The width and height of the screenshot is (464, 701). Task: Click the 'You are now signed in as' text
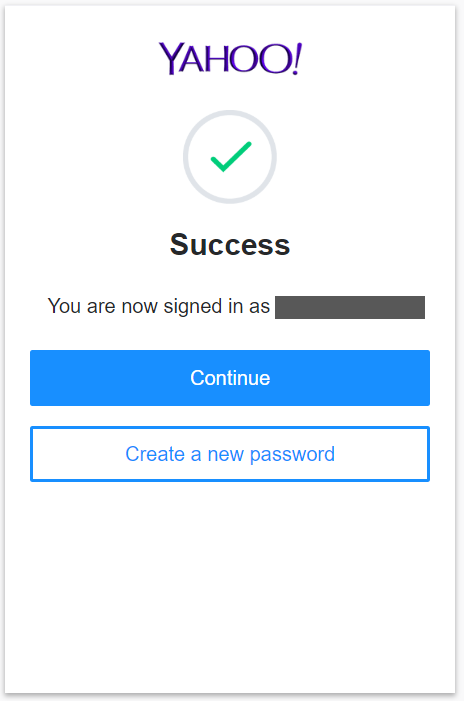pyautogui.click(x=159, y=307)
